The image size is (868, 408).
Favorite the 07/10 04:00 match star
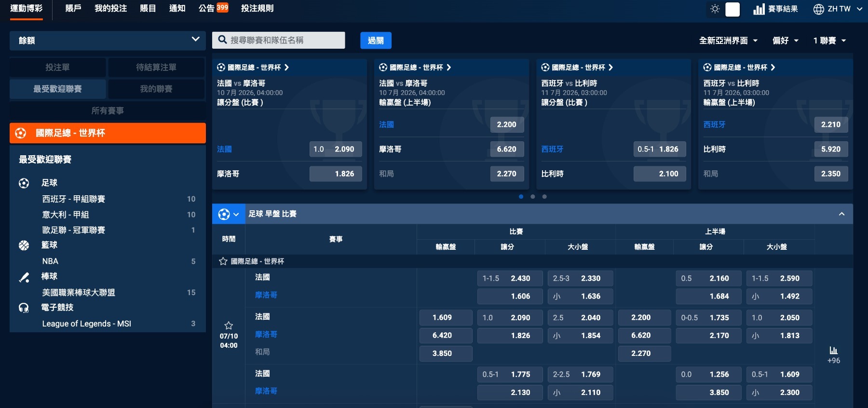[x=229, y=326]
